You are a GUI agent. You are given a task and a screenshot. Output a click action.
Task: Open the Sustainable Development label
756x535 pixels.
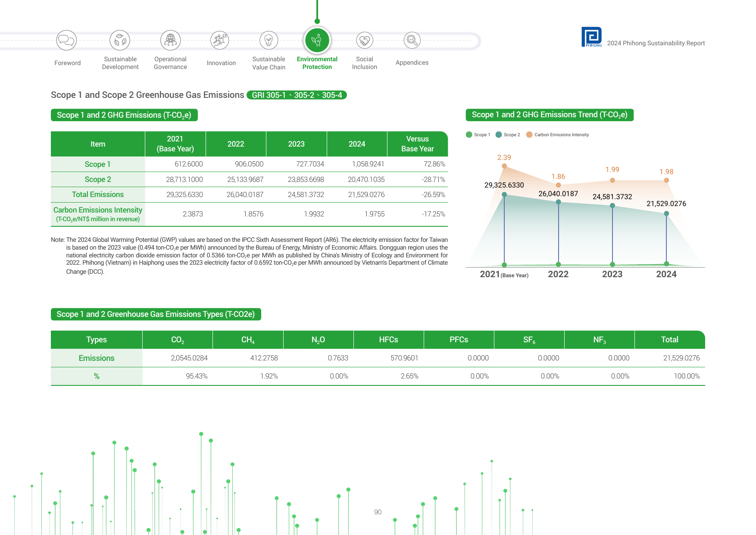tap(120, 63)
